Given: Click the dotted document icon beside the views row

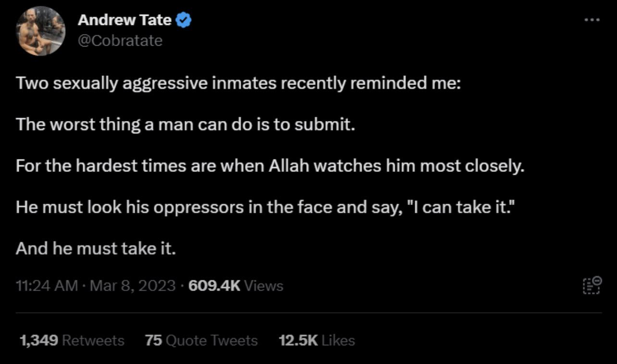Looking at the screenshot, I should pyautogui.click(x=592, y=285).
